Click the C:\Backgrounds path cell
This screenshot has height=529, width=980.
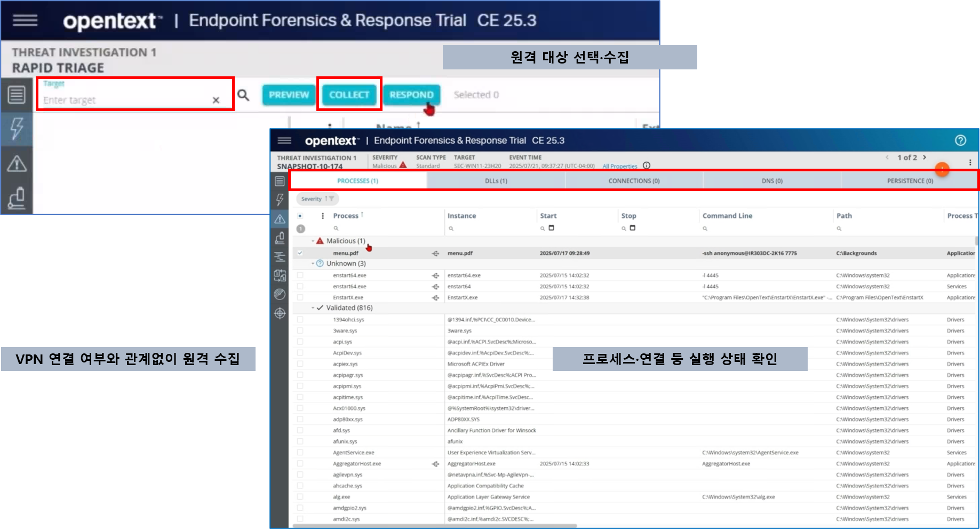coord(856,253)
